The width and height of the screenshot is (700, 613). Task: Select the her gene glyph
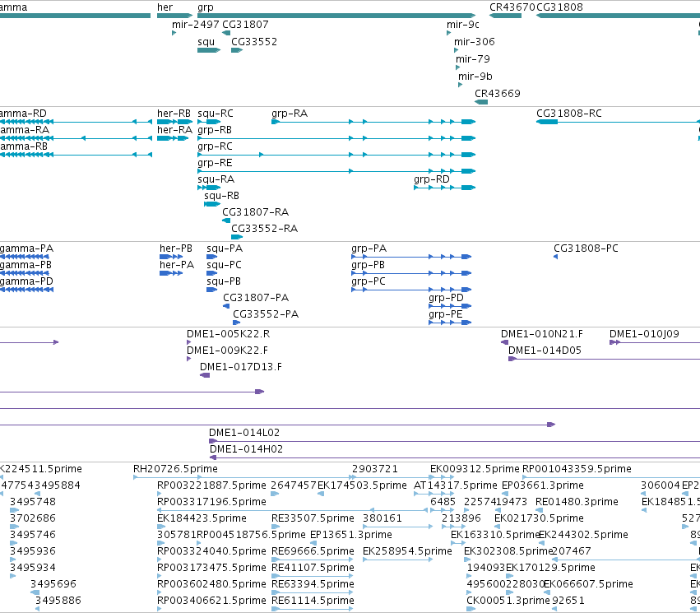[x=174, y=16]
